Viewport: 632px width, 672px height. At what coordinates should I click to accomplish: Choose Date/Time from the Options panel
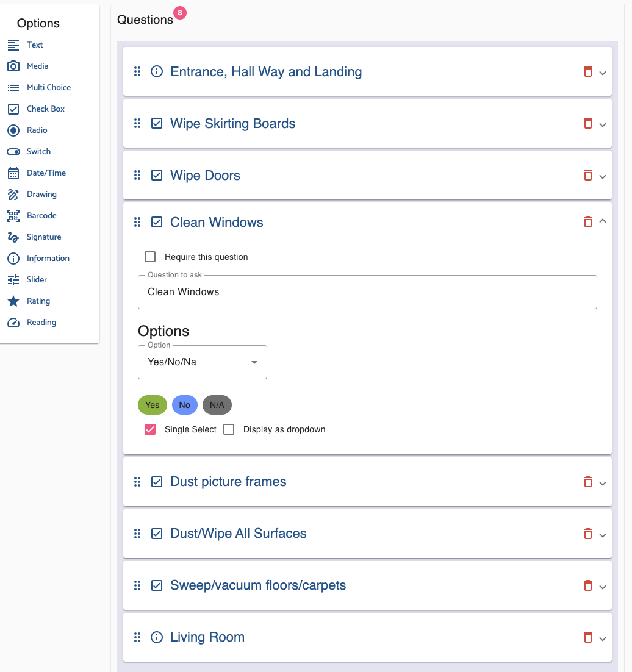46,173
